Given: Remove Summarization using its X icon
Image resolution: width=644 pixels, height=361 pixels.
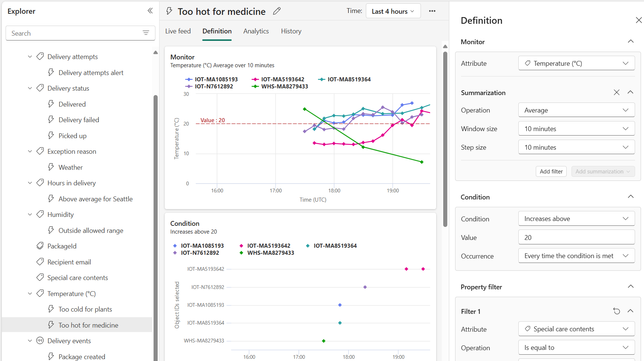Looking at the screenshot, I should pyautogui.click(x=616, y=92).
